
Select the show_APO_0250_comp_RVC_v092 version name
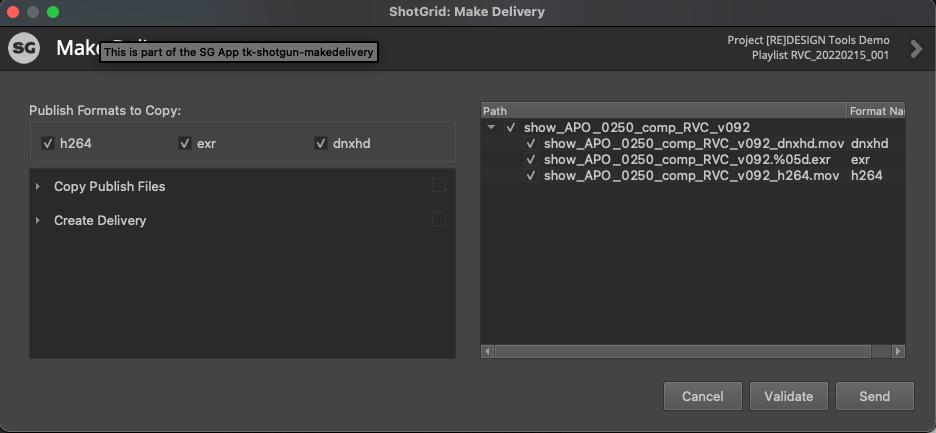[637, 127]
